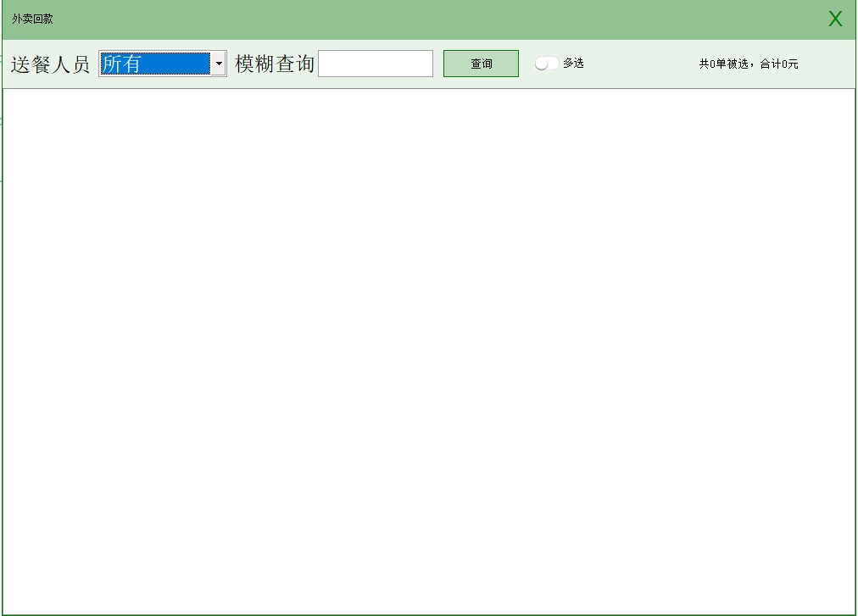Click the top-left corner of the empty list
The width and height of the screenshot is (858, 616).
tap(10, 96)
